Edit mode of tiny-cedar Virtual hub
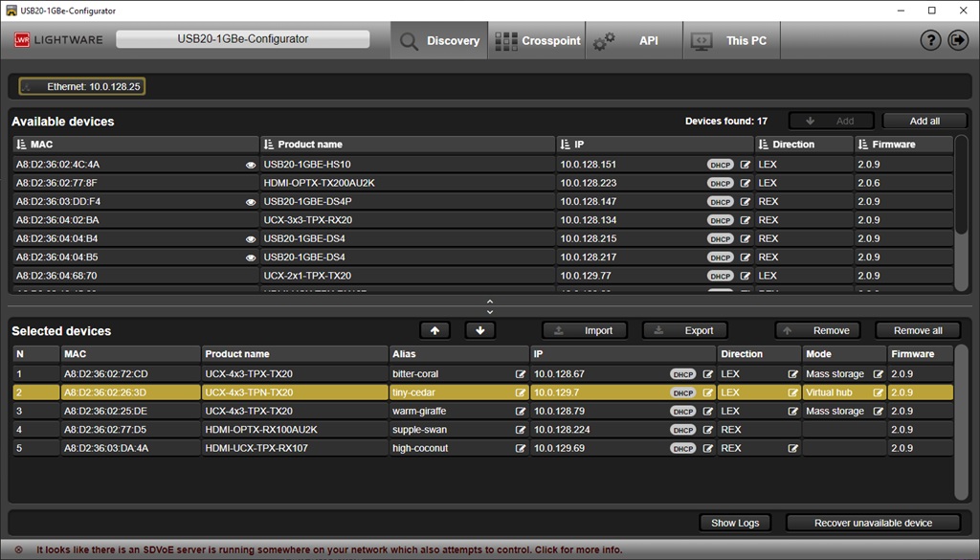980x560 pixels. coord(878,392)
